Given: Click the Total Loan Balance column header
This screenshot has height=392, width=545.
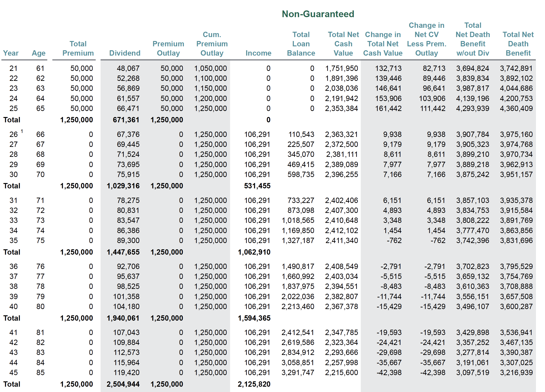Looking at the screenshot, I should (301, 44).
